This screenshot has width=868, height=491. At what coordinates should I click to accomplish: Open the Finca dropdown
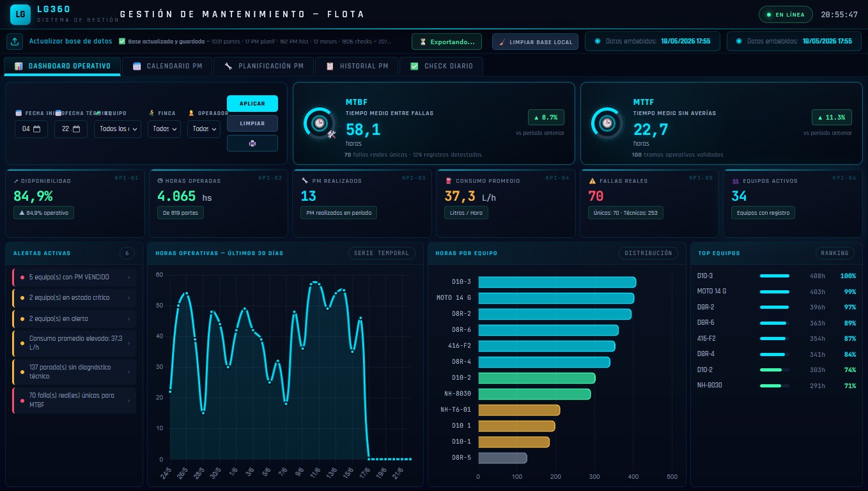[164, 129]
